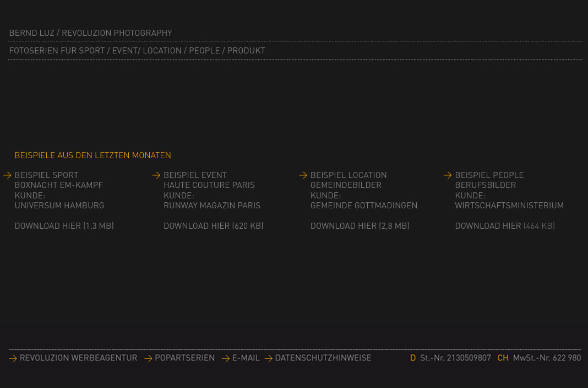Download the Berufsbilder people example (464 KB)

point(504,226)
